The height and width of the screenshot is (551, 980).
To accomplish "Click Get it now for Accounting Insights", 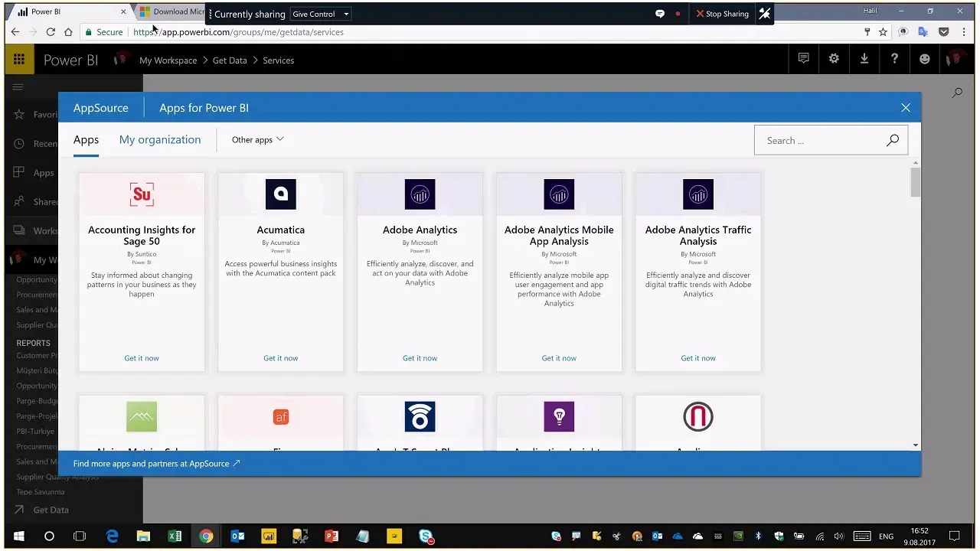I will pyautogui.click(x=142, y=358).
